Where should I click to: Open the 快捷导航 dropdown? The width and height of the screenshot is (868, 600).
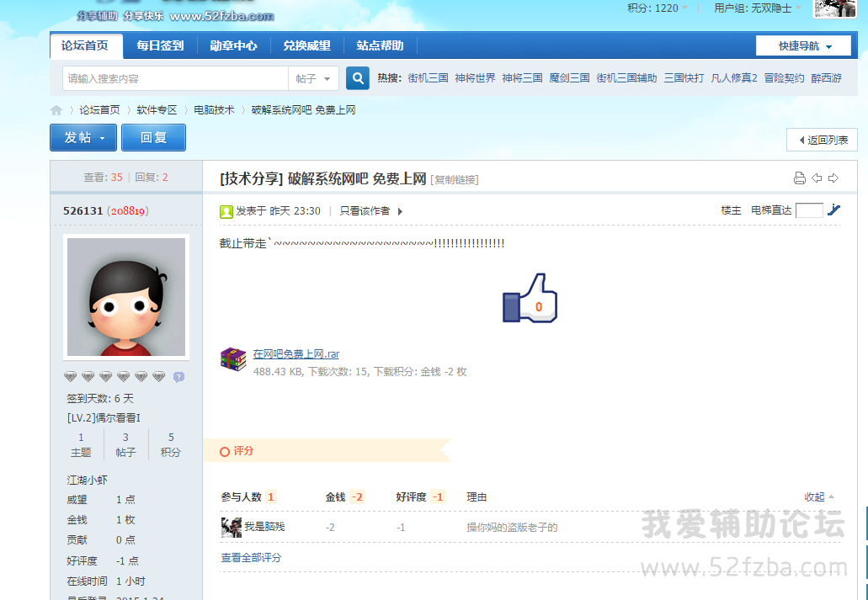click(803, 46)
